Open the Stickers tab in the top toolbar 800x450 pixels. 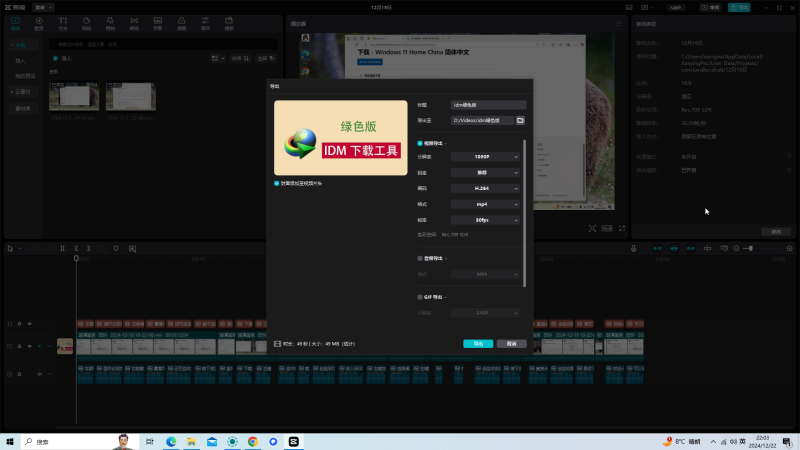(x=86, y=23)
